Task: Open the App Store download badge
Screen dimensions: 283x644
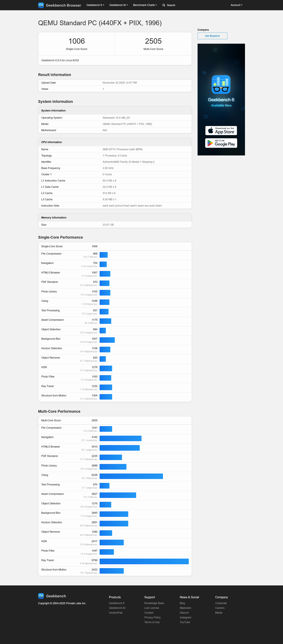Action: [x=221, y=131]
